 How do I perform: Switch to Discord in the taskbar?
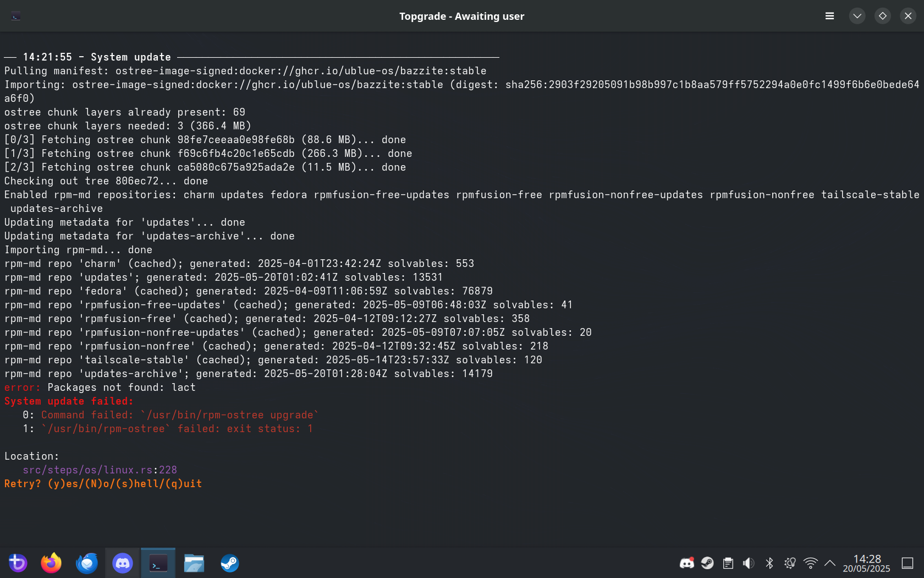point(123,563)
